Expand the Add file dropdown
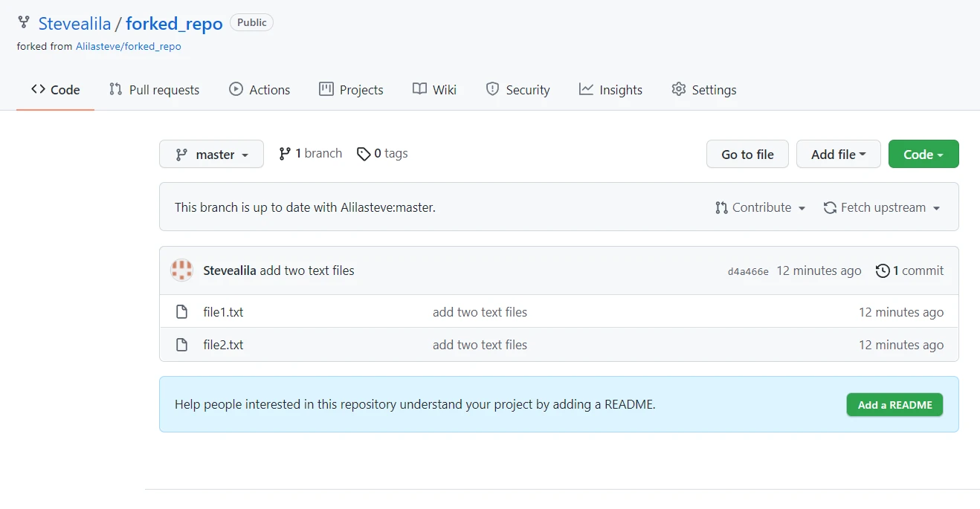 [838, 154]
